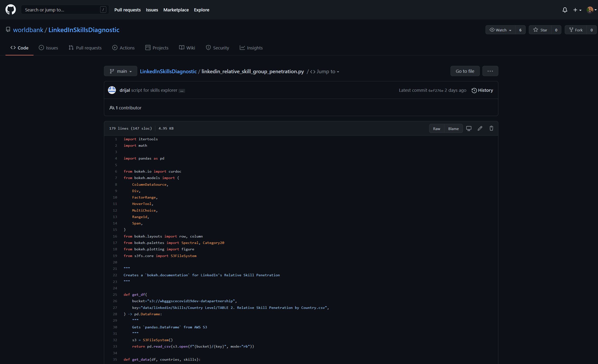Star this repository
598x364 pixels.
click(x=540, y=30)
